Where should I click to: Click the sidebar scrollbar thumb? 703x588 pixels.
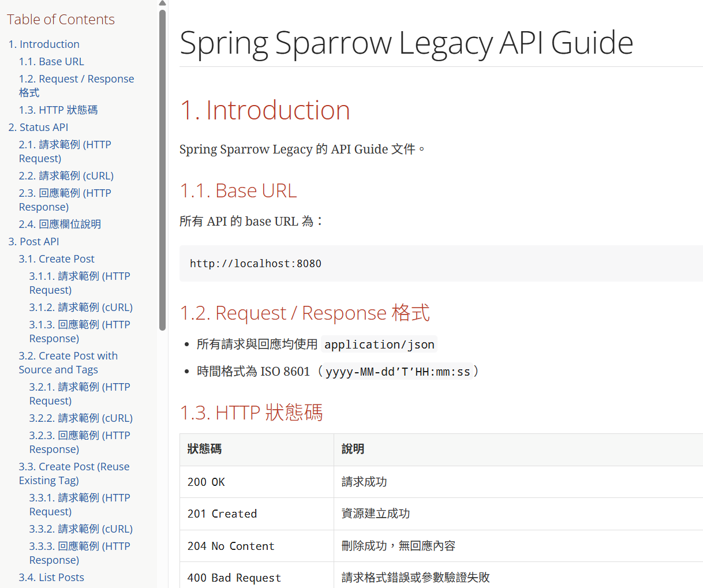coord(162,167)
